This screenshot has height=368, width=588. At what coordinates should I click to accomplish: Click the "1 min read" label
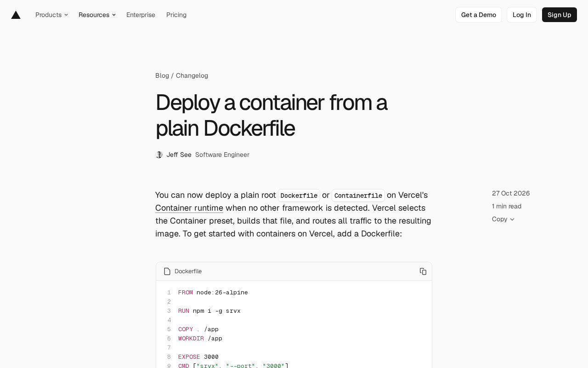point(507,206)
